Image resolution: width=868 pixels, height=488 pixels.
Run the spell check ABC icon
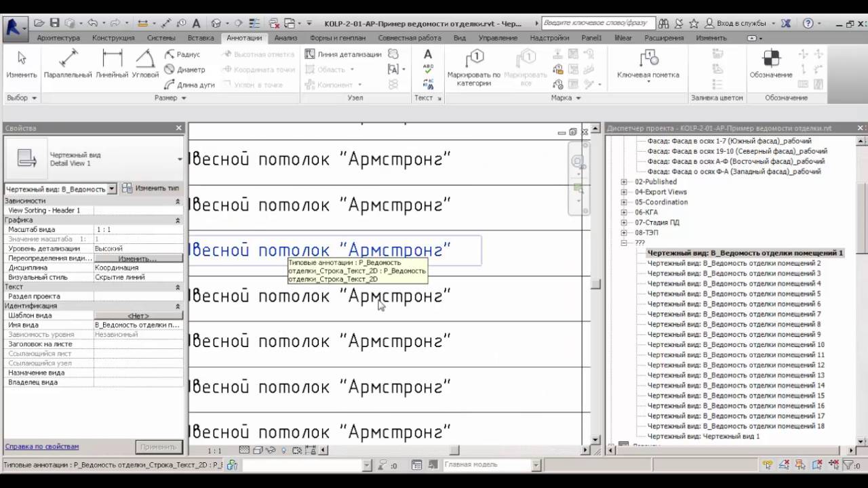click(x=428, y=68)
